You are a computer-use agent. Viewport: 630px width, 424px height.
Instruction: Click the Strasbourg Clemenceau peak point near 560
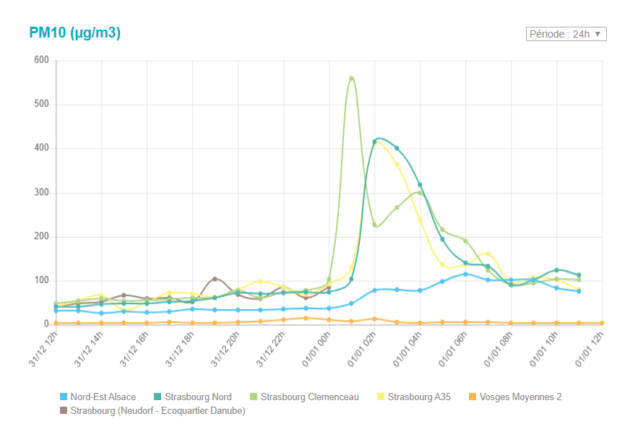pos(351,78)
